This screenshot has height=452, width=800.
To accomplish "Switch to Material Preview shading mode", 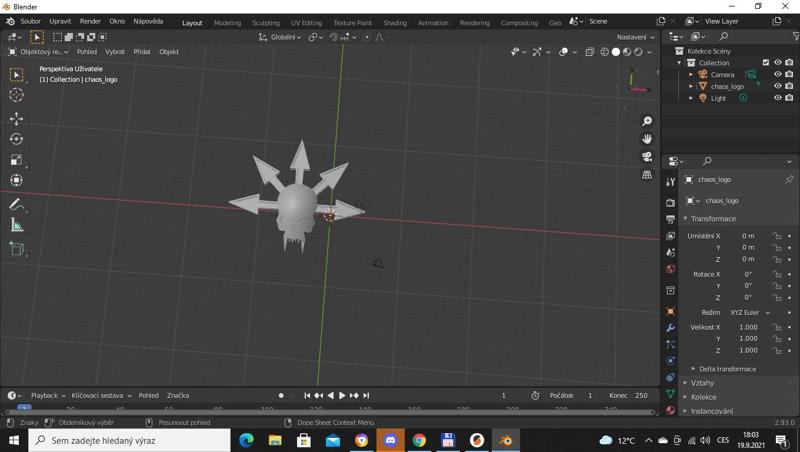I will click(x=627, y=52).
